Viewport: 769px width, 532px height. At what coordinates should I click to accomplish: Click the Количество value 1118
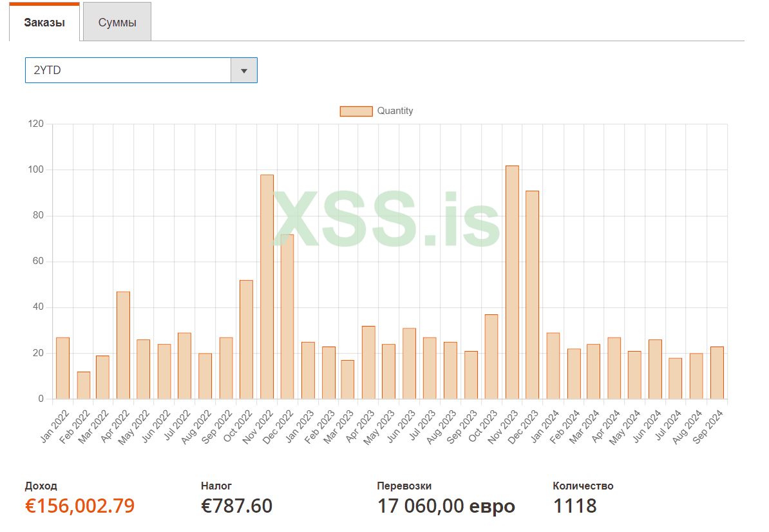pos(574,506)
